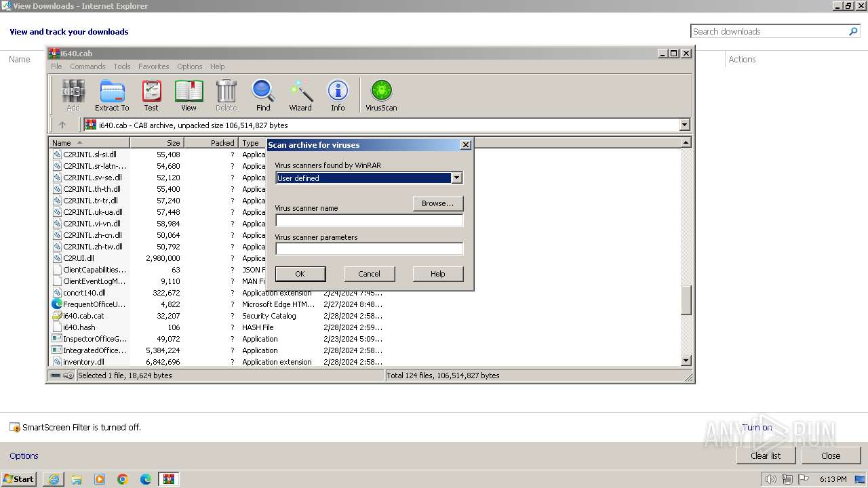Select file C2RINTL.sl-si.dll
The height and width of the screenshot is (488, 868).
click(90, 155)
